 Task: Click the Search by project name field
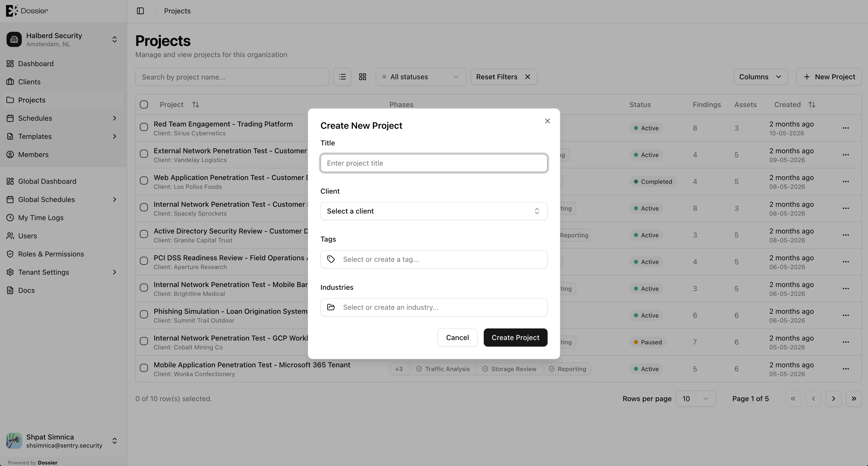pos(232,77)
